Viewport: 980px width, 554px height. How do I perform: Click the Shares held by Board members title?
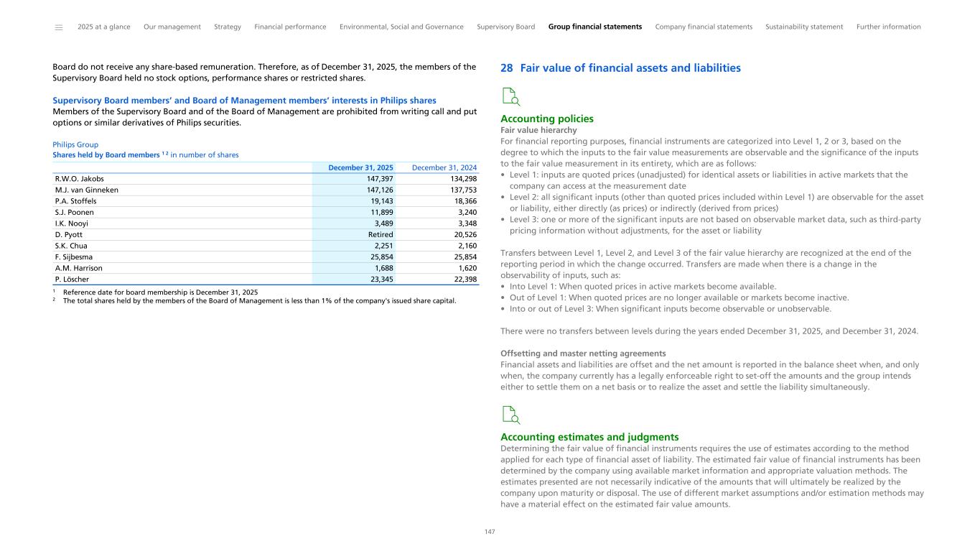pyautogui.click(x=145, y=155)
